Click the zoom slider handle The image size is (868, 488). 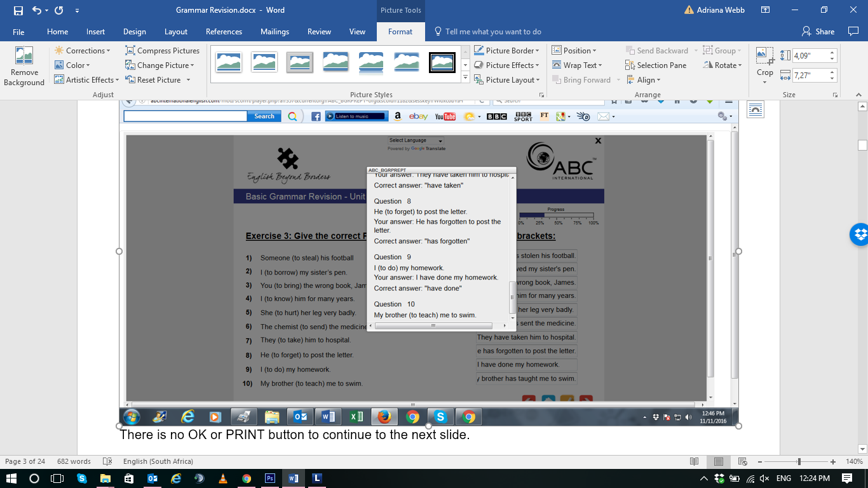pos(799,461)
